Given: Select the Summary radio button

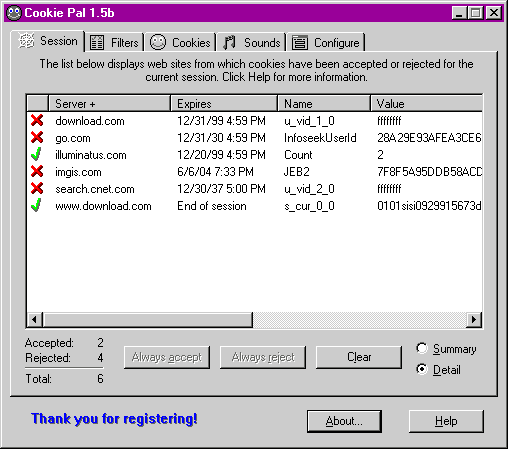Looking at the screenshot, I should point(422,348).
